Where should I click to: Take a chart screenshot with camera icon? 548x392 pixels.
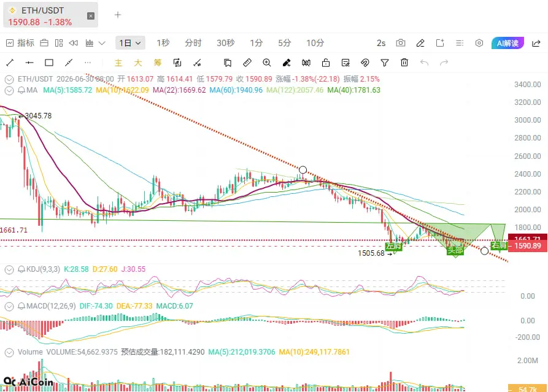point(401,43)
